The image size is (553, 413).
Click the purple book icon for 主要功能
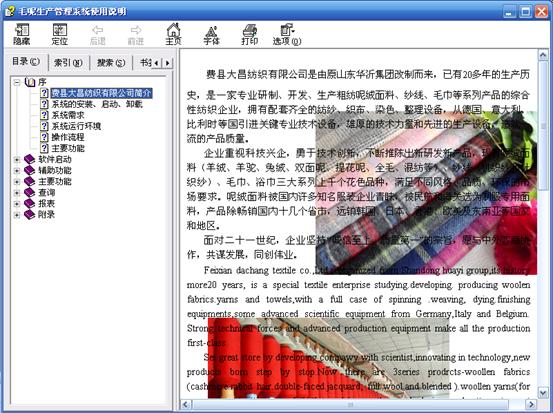click(29, 181)
